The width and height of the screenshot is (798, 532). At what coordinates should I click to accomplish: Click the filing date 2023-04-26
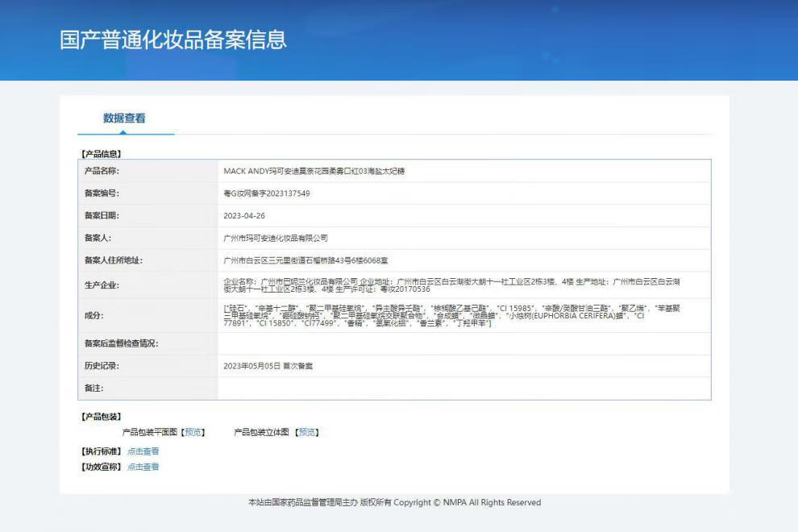coord(244,216)
